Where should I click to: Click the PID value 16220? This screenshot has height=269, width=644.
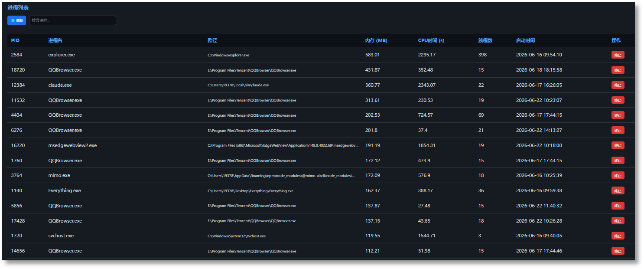coord(18,145)
